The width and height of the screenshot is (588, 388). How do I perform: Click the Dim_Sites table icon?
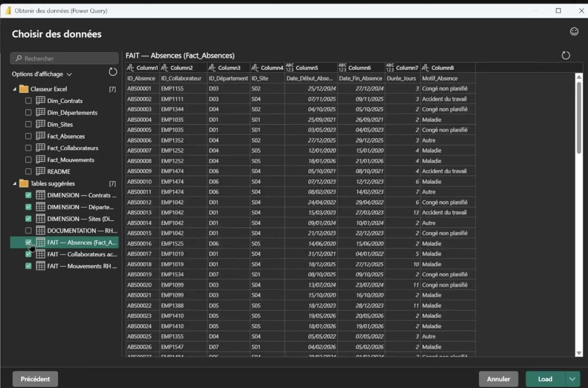40,124
